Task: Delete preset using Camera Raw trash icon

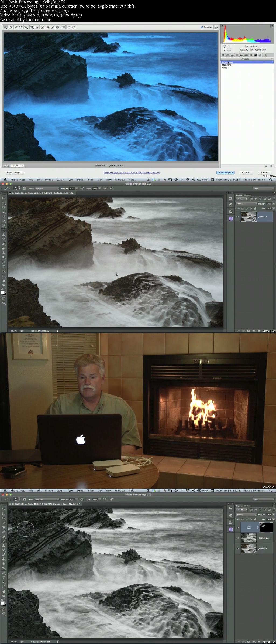Action: [x=271, y=166]
